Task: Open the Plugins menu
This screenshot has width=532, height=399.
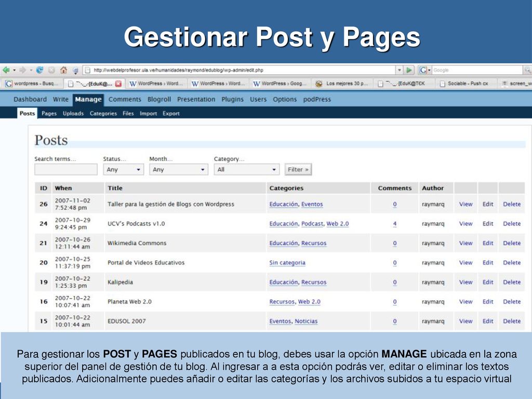Action: [x=232, y=99]
